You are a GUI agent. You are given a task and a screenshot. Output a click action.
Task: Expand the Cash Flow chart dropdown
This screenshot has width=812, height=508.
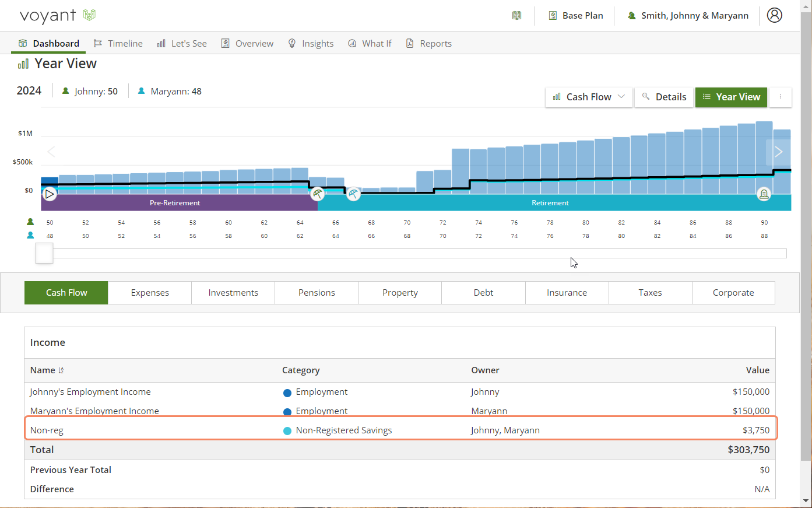click(x=589, y=97)
